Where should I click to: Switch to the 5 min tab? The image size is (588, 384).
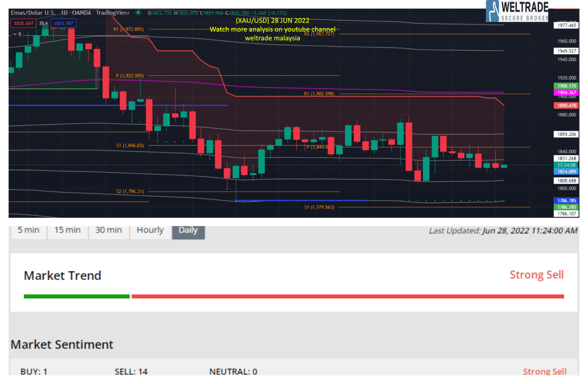coord(29,231)
